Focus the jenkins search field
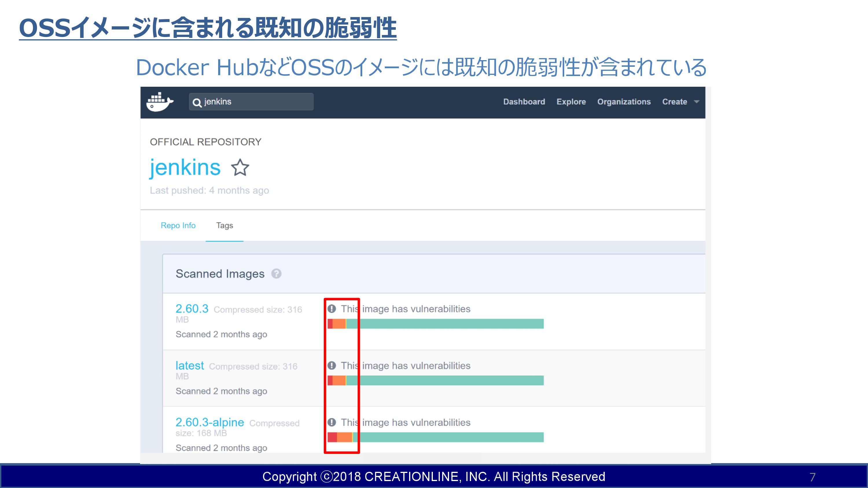 click(x=251, y=102)
